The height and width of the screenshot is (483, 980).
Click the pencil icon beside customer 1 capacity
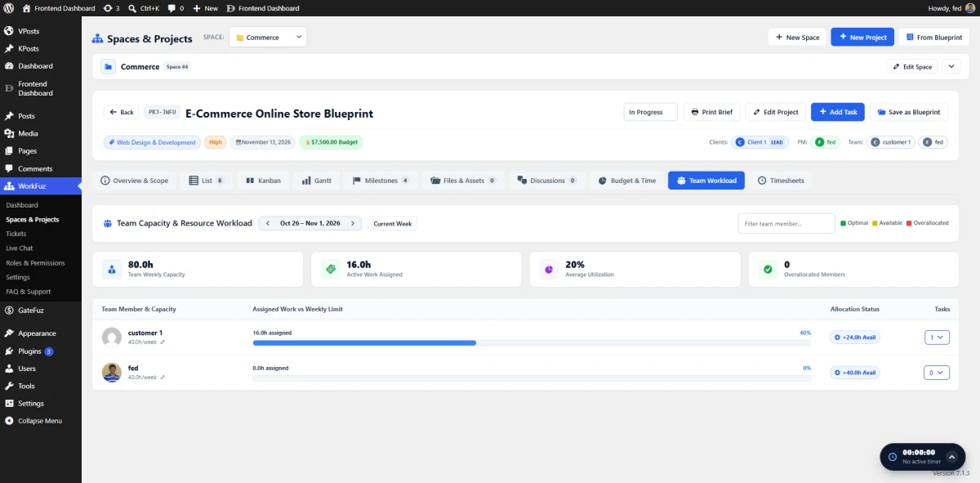click(163, 342)
